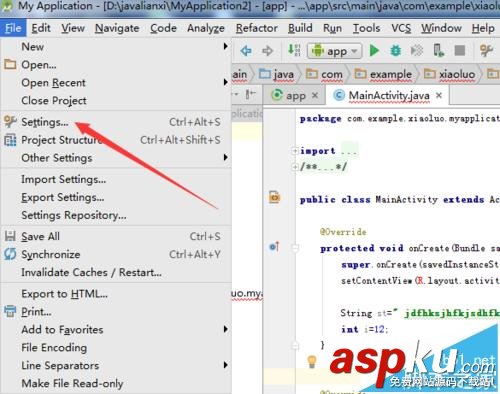Viewport: 500px width, 394px height.
Task: Open the Code menu
Action: [163, 28]
